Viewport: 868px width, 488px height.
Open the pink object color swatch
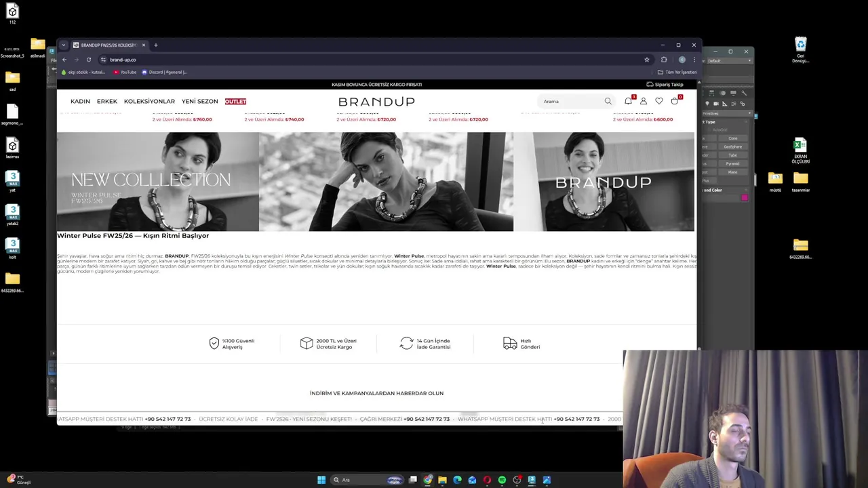click(745, 197)
